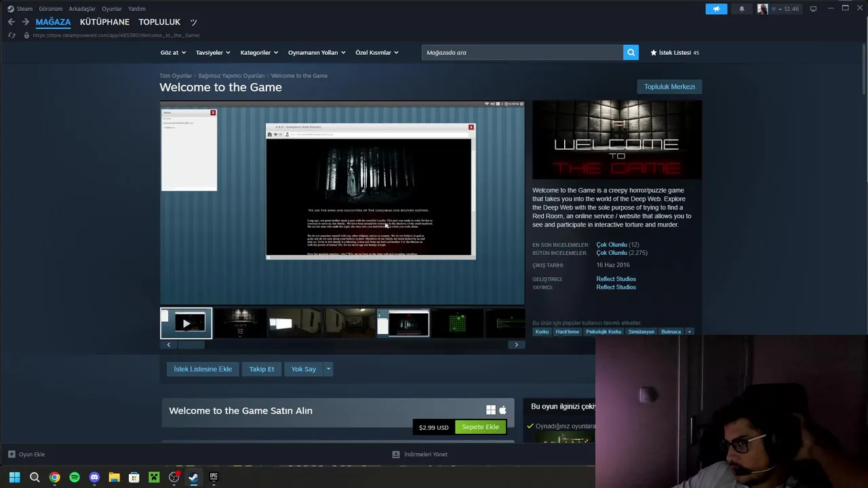Open account dropdown showing $1.46 balance
Viewport: 868px width, 488px height.
point(787,9)
